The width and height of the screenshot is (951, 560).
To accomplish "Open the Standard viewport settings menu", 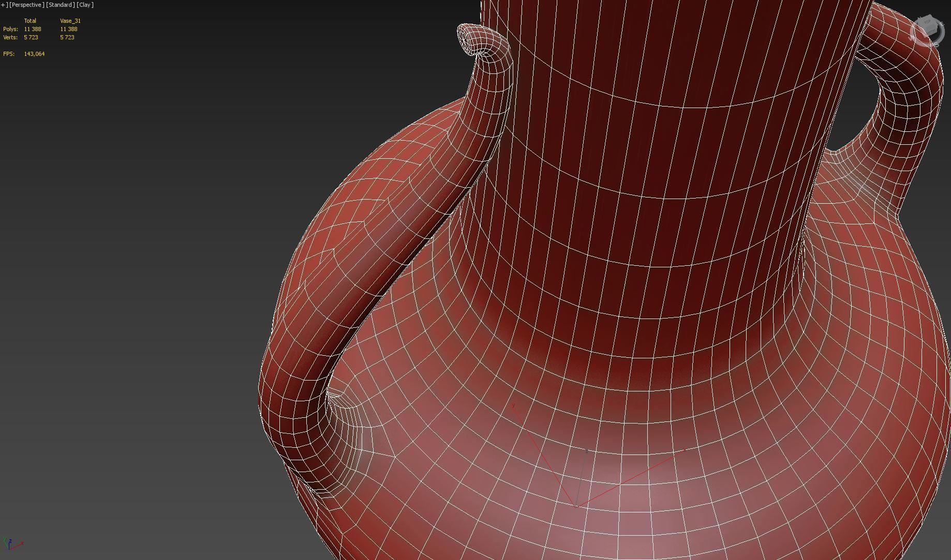I will click(61, 5).
